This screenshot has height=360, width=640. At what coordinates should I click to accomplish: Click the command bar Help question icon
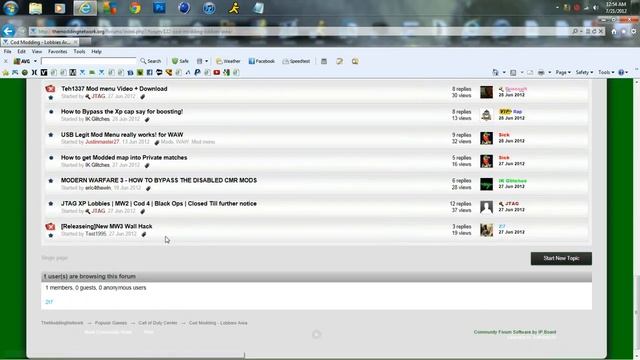tap(621, 73)
